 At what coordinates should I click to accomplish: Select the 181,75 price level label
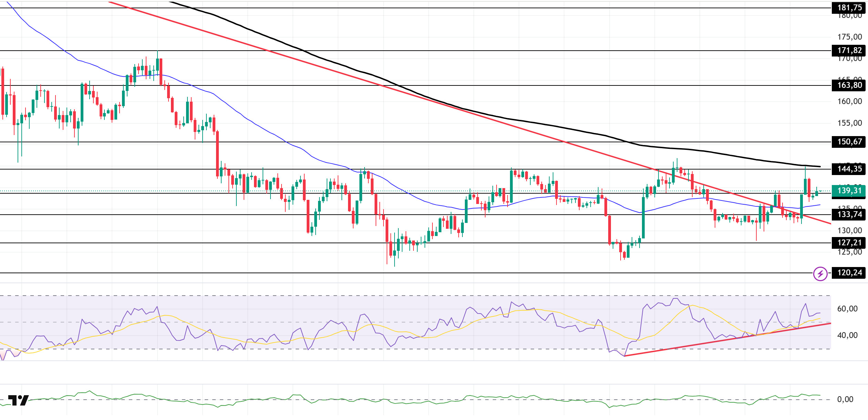click(849, 8)
